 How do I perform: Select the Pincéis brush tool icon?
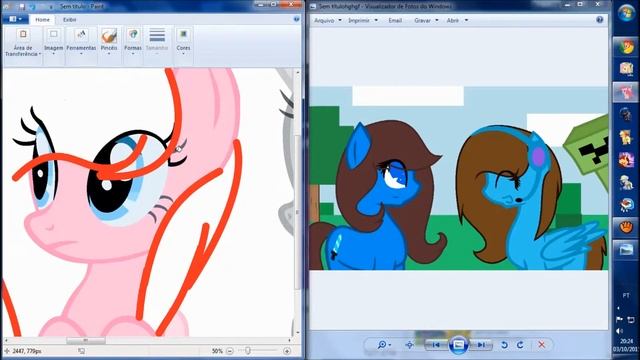tap(109, 36)
